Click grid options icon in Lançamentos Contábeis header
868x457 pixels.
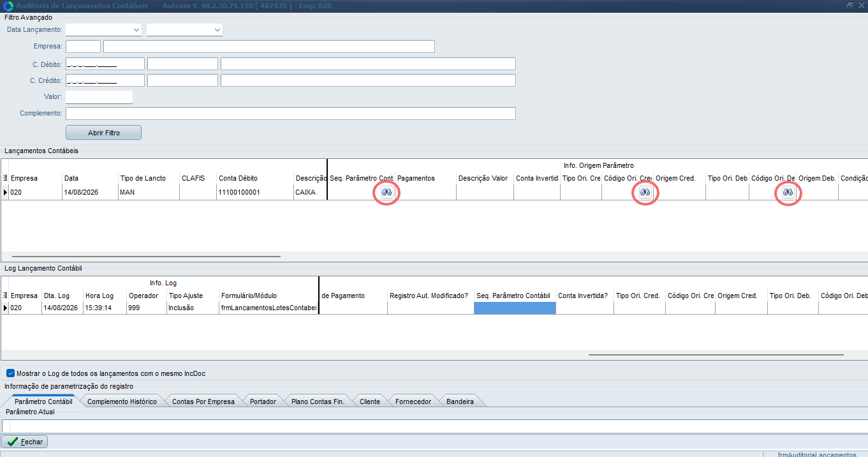pyautogui.click(x=5, y=178)
